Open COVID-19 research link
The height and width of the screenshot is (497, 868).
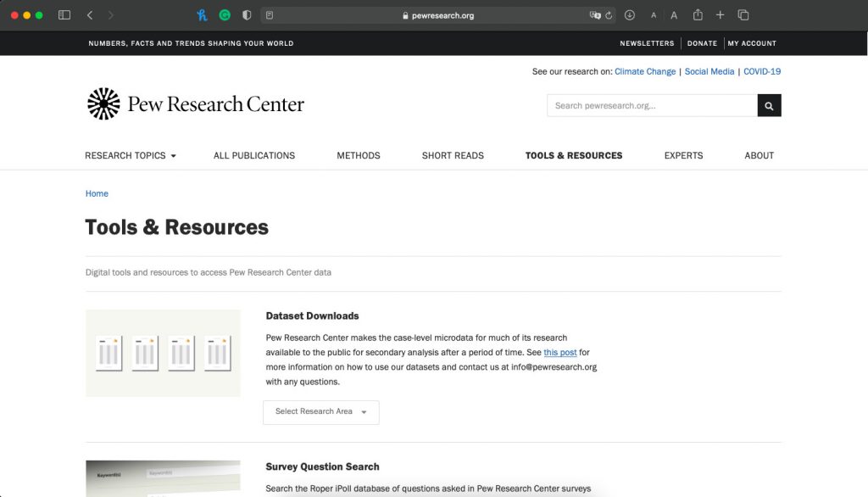(762, 71)
